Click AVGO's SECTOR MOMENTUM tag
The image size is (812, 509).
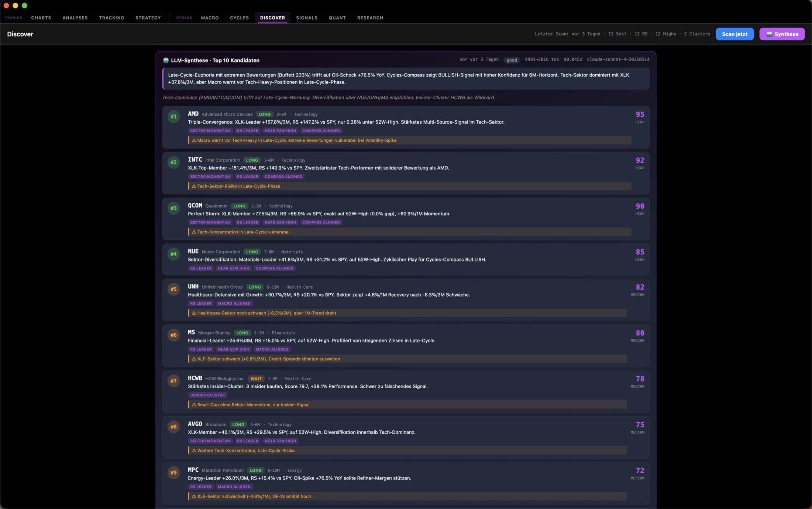pyautogui.click(x=210, y=441)
